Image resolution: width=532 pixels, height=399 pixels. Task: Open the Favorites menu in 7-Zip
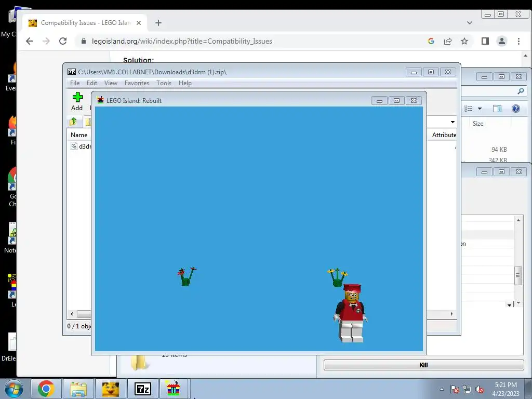point(137,83)
